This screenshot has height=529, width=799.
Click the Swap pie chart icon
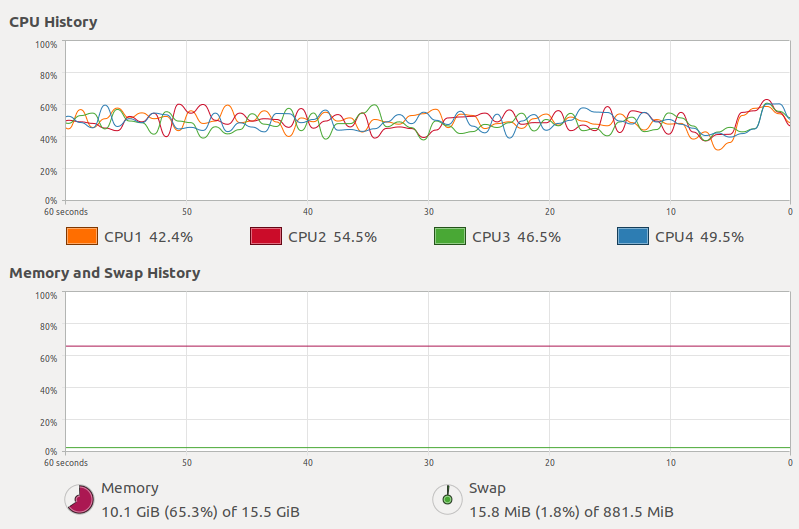click(446, 499)
